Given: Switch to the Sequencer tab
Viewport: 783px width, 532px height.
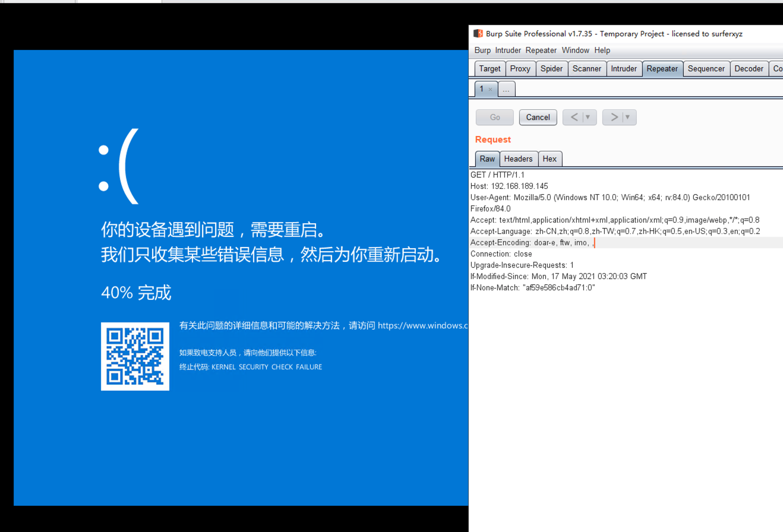Looking at the screenshot, I should 706,69.
